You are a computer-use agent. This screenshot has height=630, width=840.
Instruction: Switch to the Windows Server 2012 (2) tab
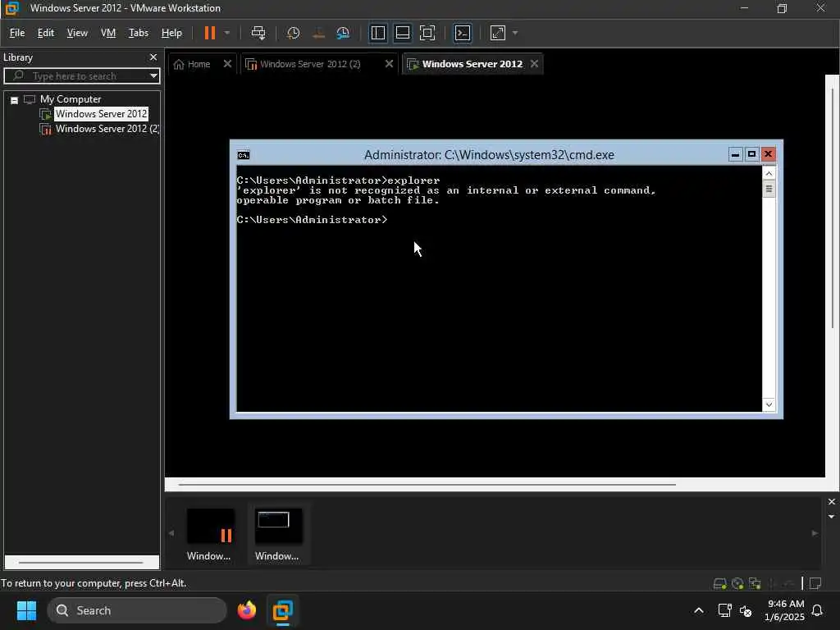pos(311,64)
